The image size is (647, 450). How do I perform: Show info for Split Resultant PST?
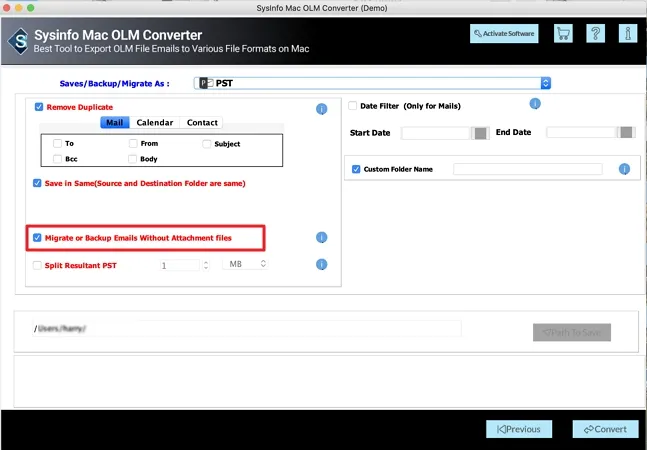pos(321,264)
